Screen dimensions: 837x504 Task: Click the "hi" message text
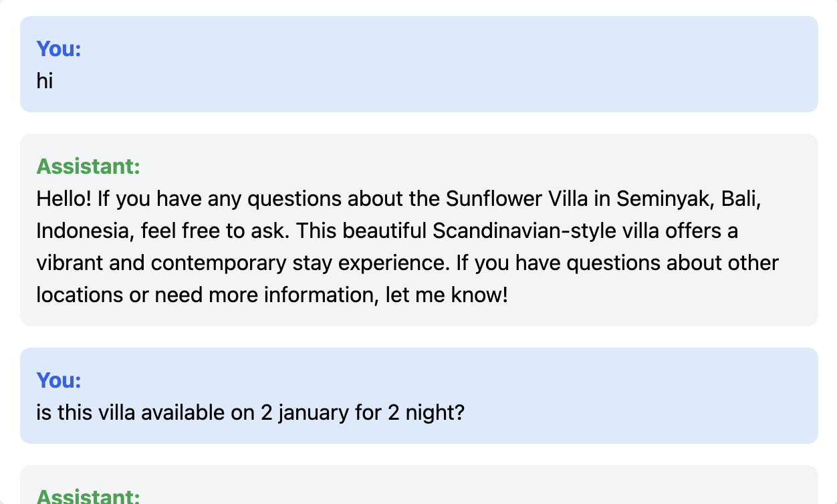[45, 81]
